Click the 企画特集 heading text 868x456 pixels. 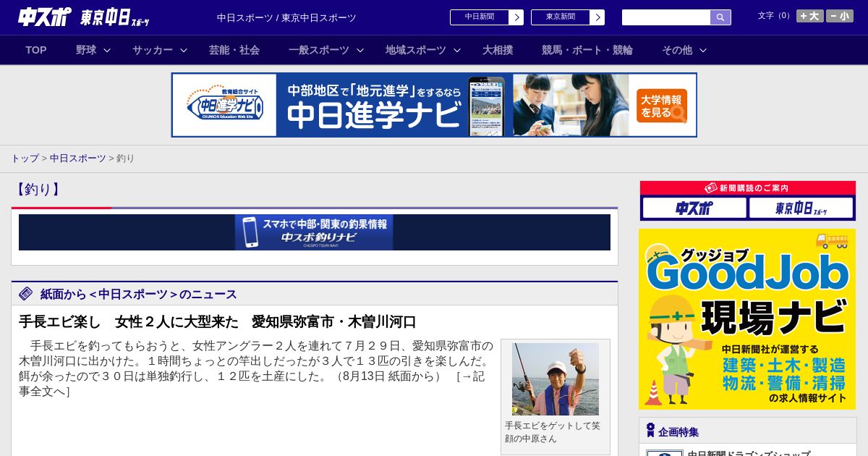coord(678,431)
